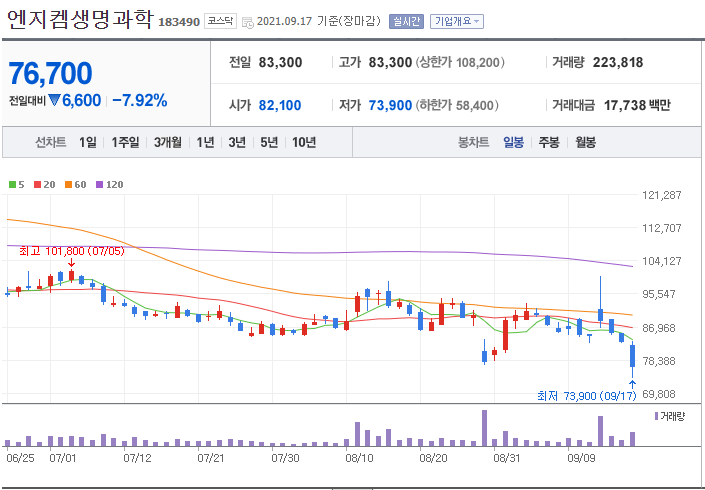Select the 5년 line chart tab
The image size is (705, 490).
click(269, 143)
